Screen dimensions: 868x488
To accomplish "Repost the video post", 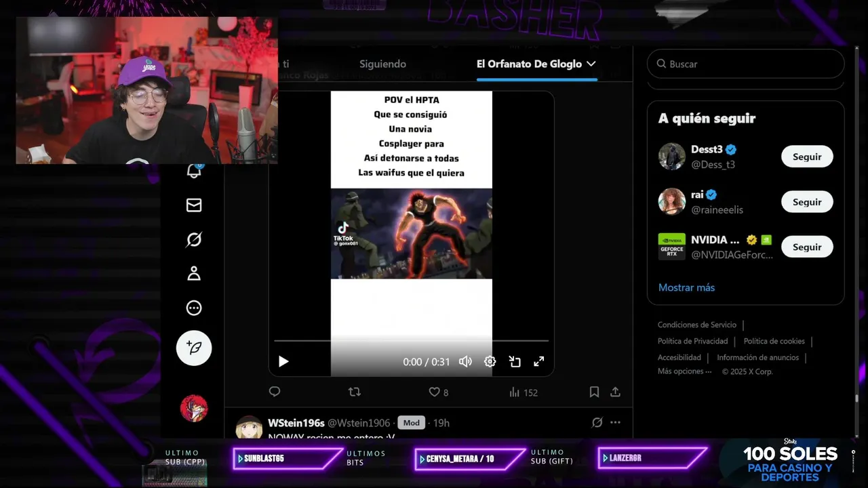I will point(354,392).
